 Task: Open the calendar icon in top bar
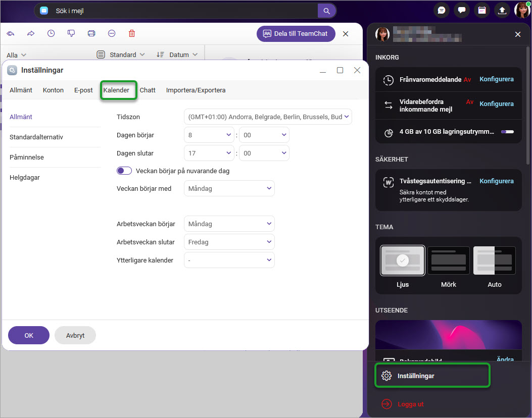482,10
